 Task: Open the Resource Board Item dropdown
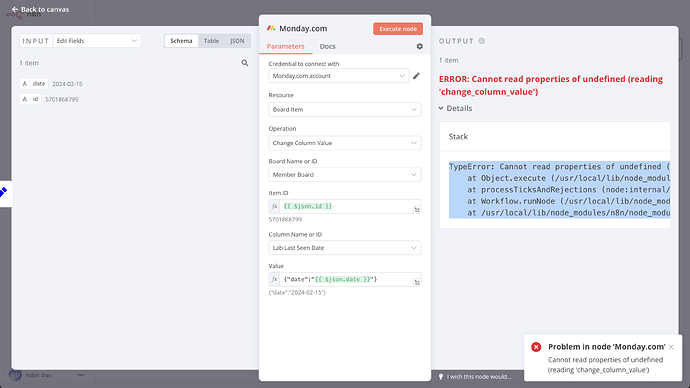[x=345, y=110]
